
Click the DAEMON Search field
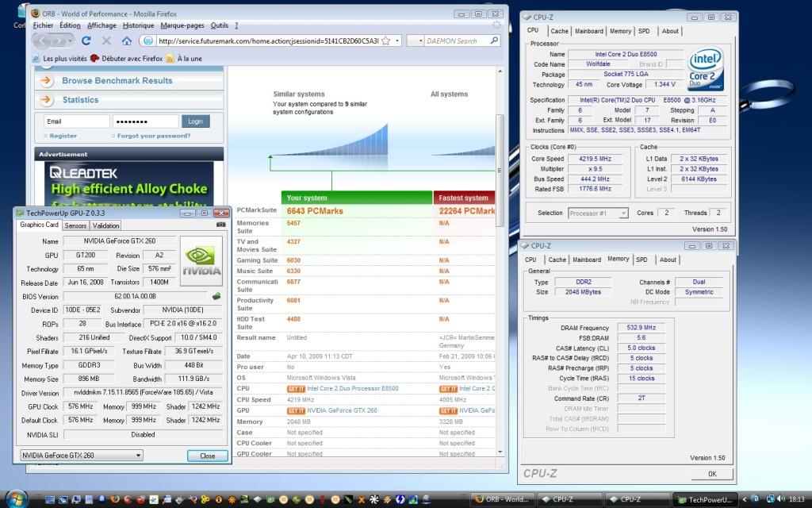click(x=456, y=40)
